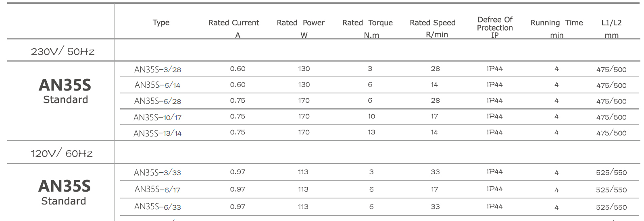The height and width of the screenshot is (221, 644).
Task: Click the 525/550 length for AN35S-3/33
Action: (611, 172)
